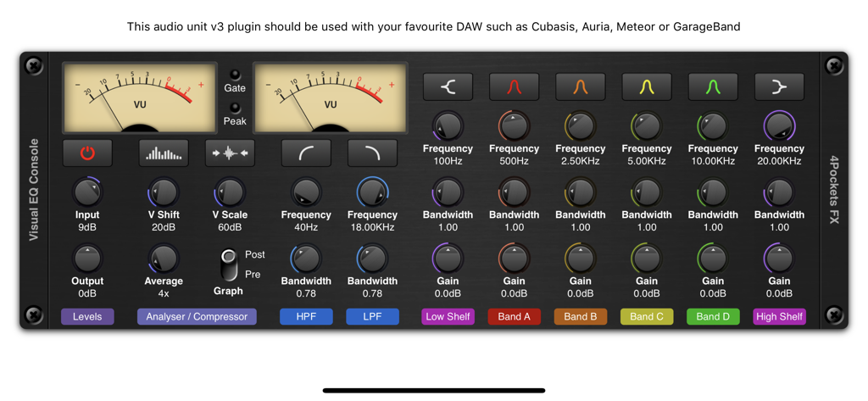The width and height of the screenshot is (868, 401).
Task: Click the right VU meter
Action: [x=331, y=97]
